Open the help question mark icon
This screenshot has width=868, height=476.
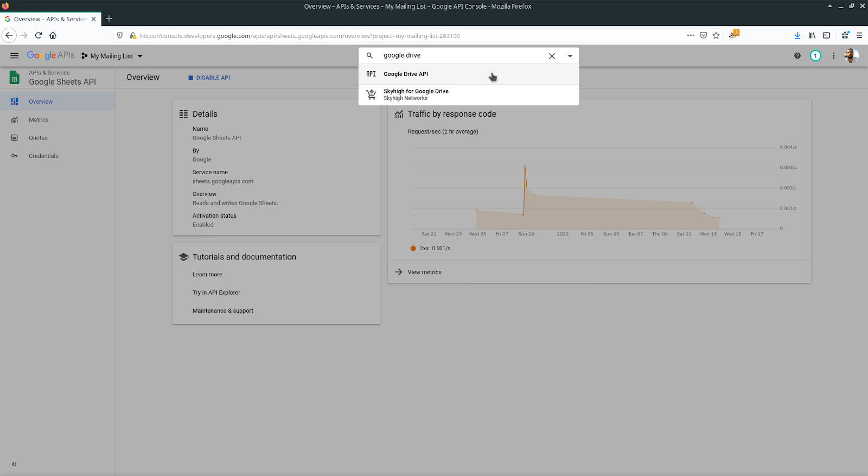pyautogui.click(x=797, y=56)
